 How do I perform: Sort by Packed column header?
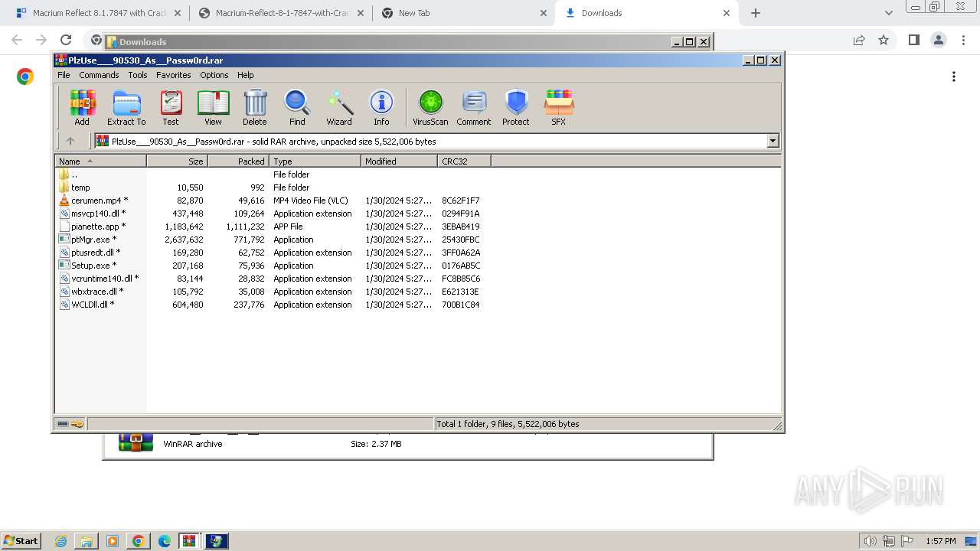click(238, 161)
